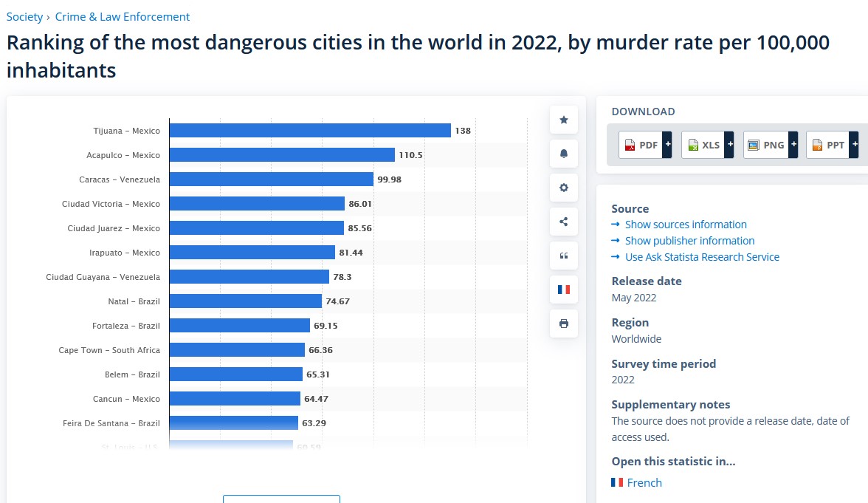This screenshot has width=868, height=503.
Task: Show publisher information
Action: click(x=689, y=241)
